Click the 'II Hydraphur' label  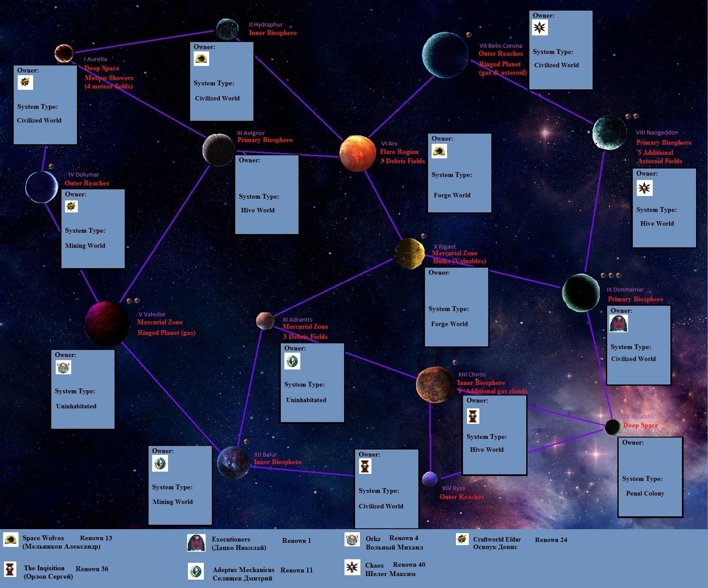click(266, 25)
